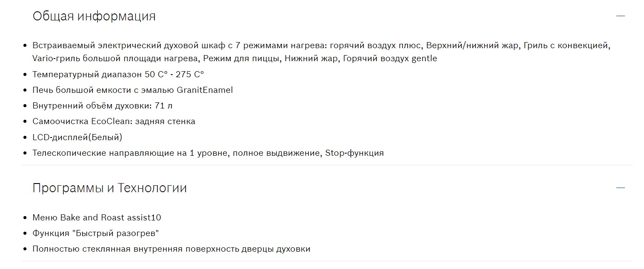
Task: Click the Горячий воздух gentle text
Action: pyautogui.click(x=390, y=58)
